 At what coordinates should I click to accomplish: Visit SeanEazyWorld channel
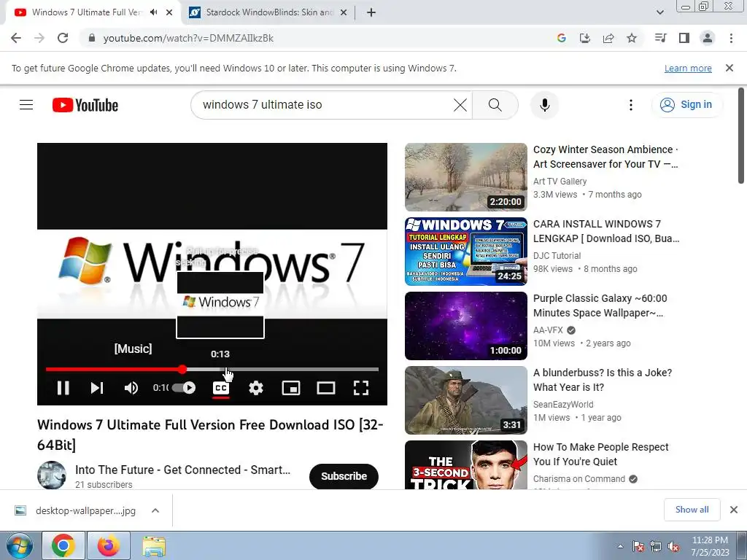(563, 404)
